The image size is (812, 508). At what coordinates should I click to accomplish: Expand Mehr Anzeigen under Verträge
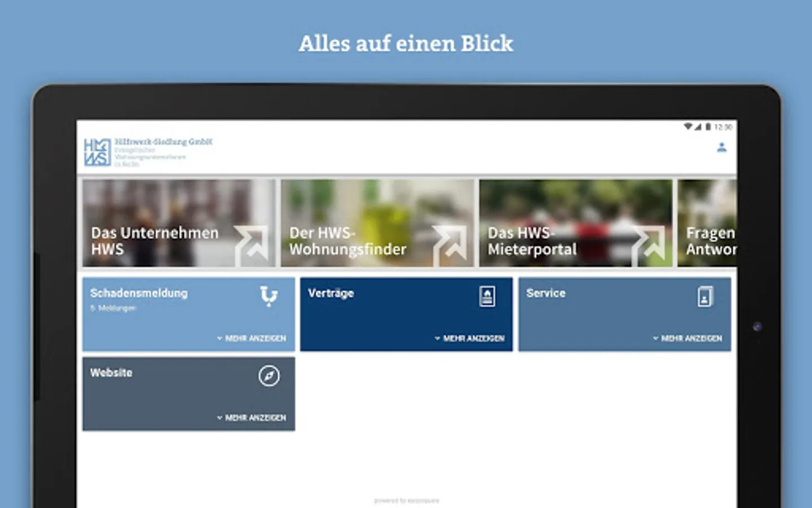click(x=470, y=338)
